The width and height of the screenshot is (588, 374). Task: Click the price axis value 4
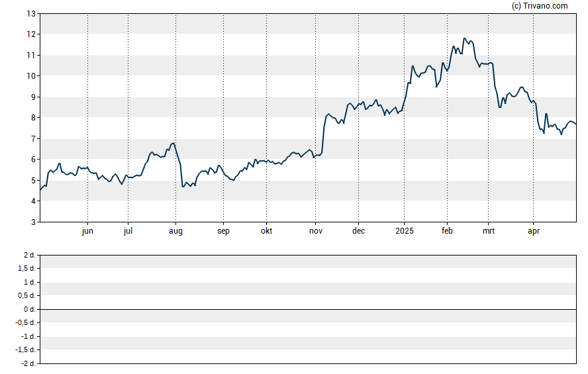(x=33, y=201)
